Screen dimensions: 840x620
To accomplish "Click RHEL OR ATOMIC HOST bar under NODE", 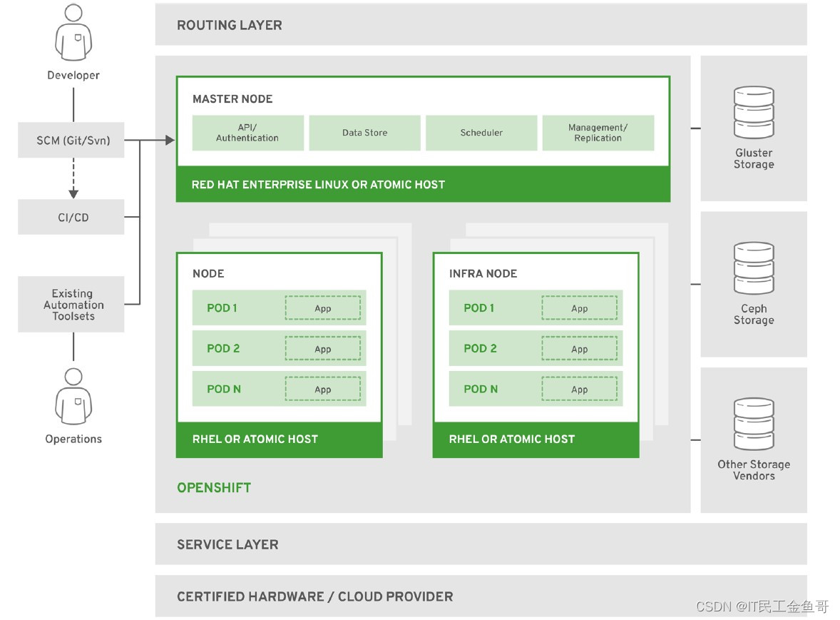I will pyautogui.click(x=279, y=439).
